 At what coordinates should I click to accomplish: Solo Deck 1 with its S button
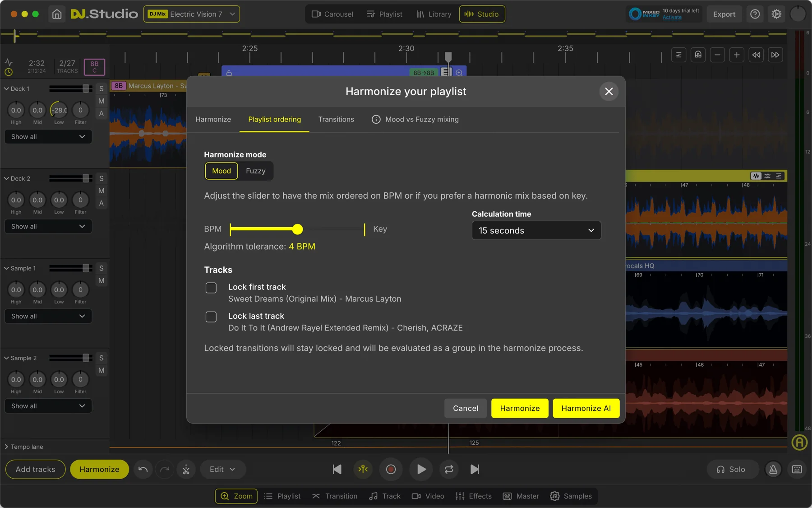point(101,89)
